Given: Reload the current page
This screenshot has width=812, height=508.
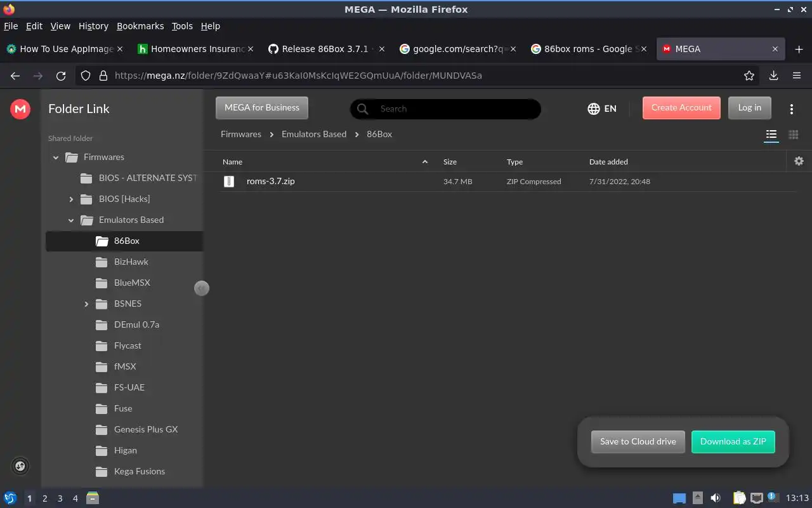Looking at the screenshot, I should point(61,76).
